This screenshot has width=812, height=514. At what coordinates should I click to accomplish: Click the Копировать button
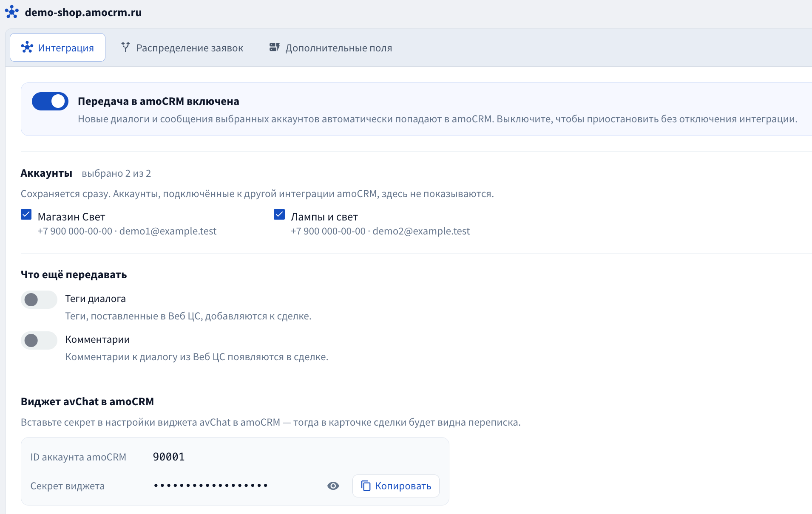pos(396,486)
